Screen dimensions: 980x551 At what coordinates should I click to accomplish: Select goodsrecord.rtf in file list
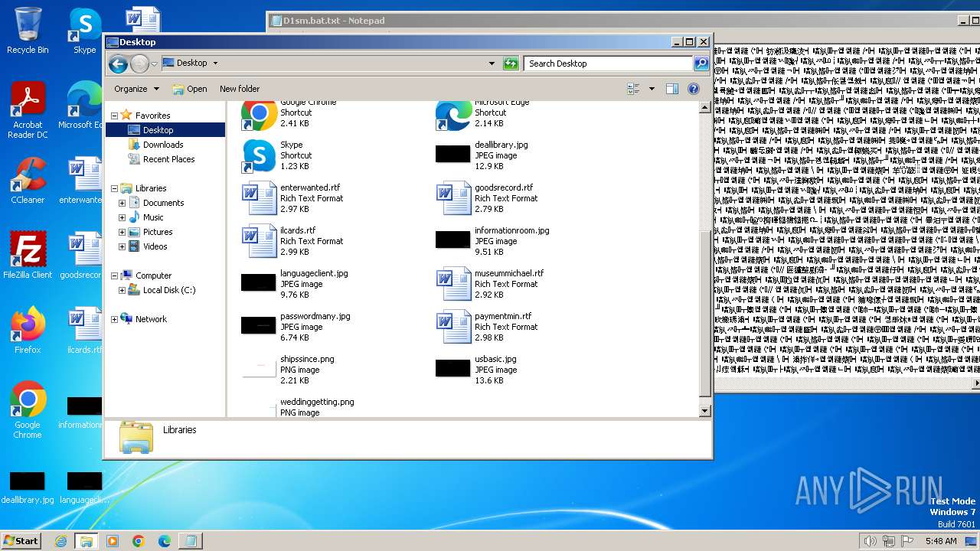tap(485, 198)
